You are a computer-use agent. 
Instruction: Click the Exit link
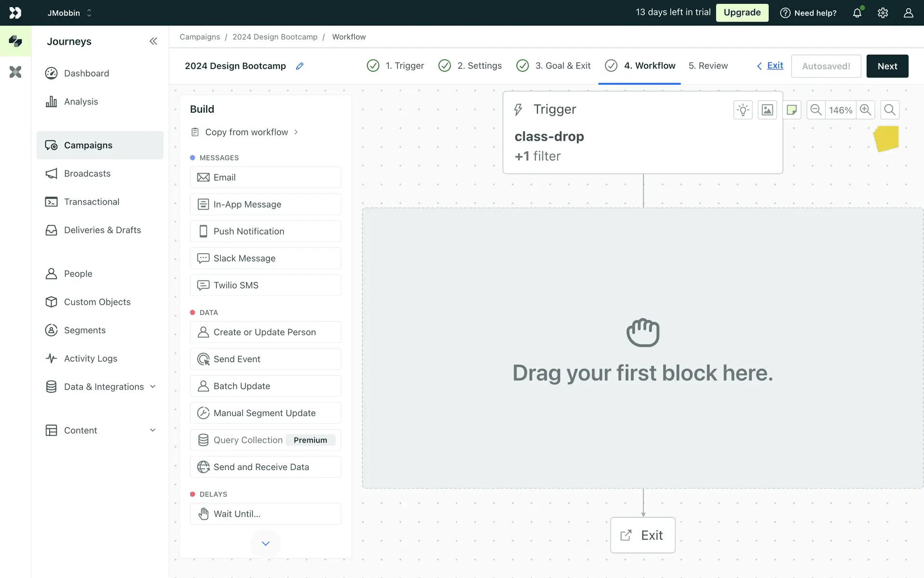774,66
